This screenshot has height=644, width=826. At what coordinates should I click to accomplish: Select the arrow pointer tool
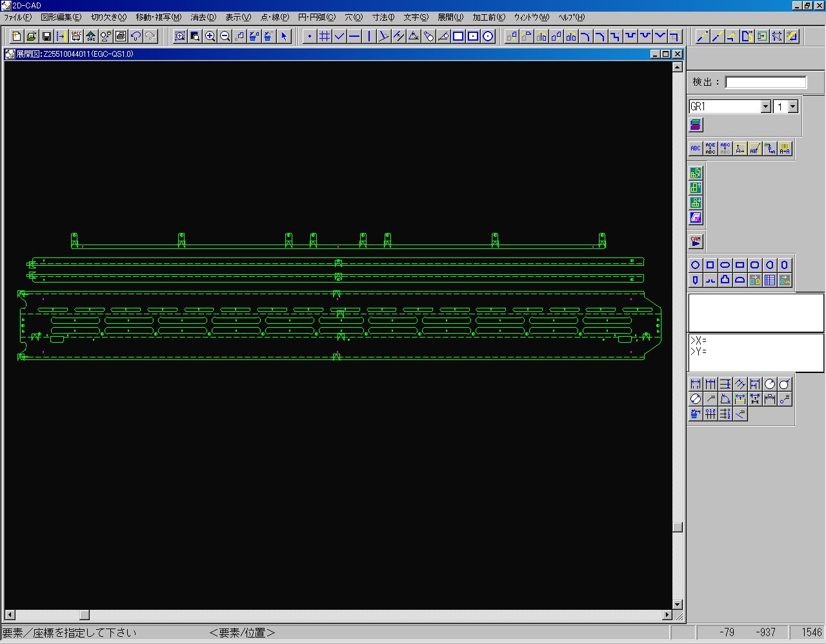284,36
